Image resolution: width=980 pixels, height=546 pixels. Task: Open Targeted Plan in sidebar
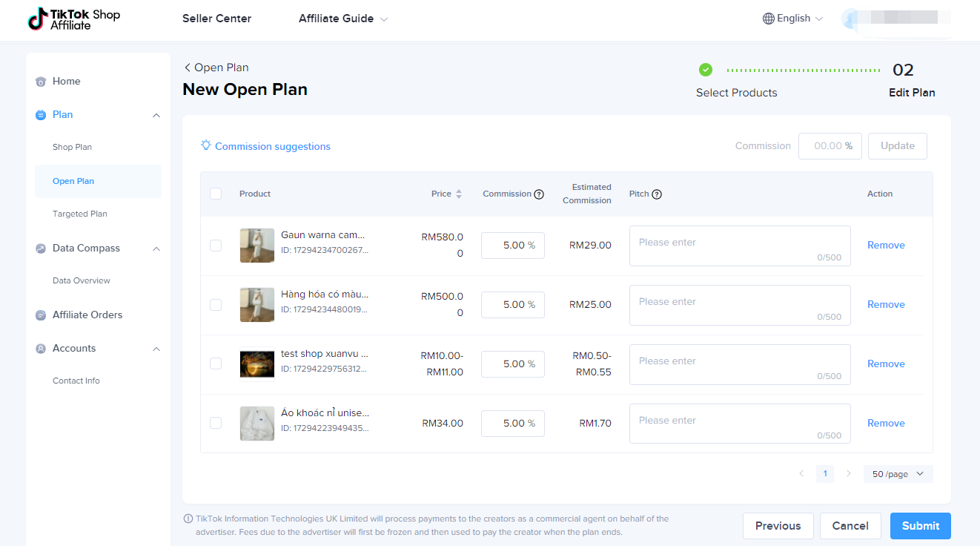(x=79, y=214)
